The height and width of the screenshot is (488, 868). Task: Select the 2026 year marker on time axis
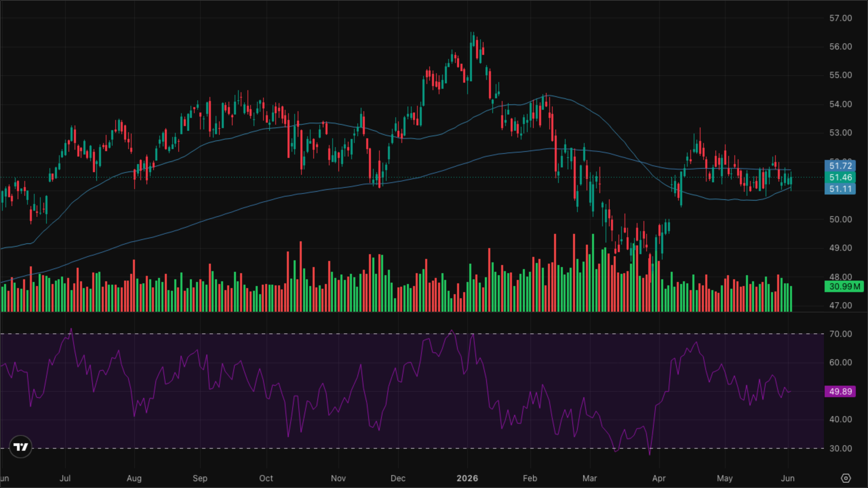(467, 478)
